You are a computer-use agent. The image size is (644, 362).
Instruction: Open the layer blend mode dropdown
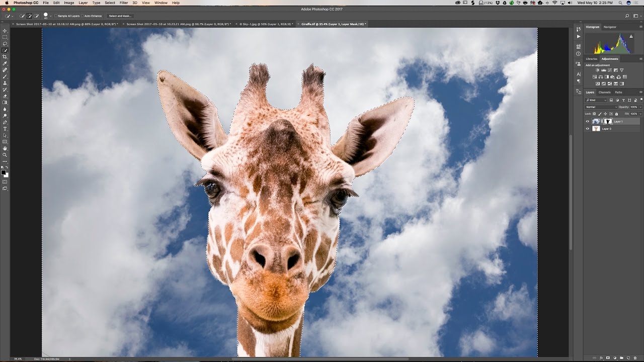(601, 107)
